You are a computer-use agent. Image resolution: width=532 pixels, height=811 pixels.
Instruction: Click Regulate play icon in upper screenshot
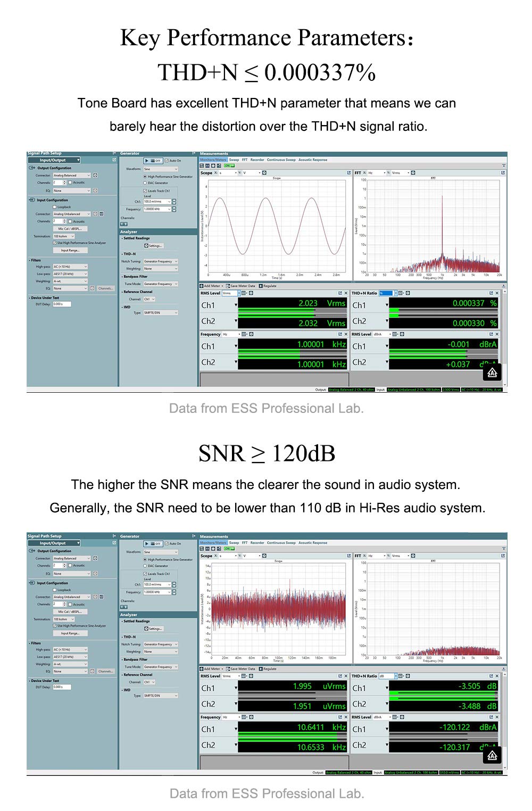click(261, 286)
